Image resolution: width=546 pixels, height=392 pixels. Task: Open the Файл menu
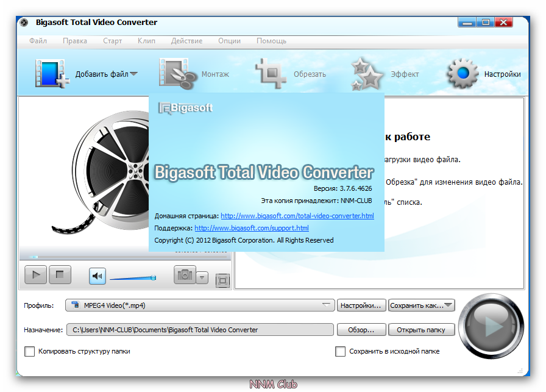(x=38, y=41)
